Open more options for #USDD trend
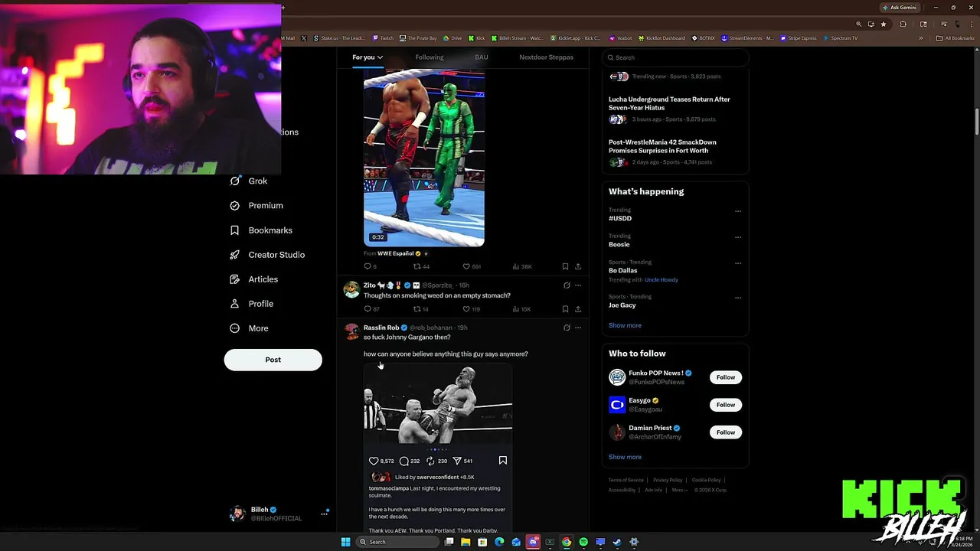980x551 pixels. (738, 211)
